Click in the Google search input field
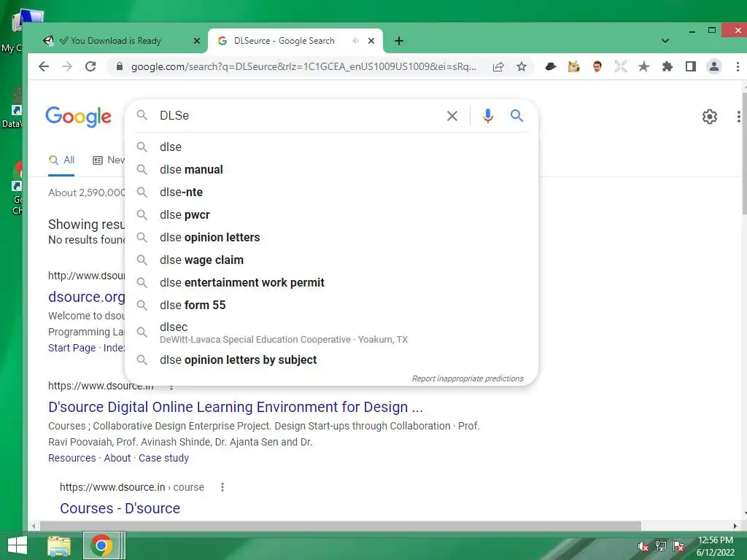Image resolution: width=747 pixels, height=560 pixels. 298,116
